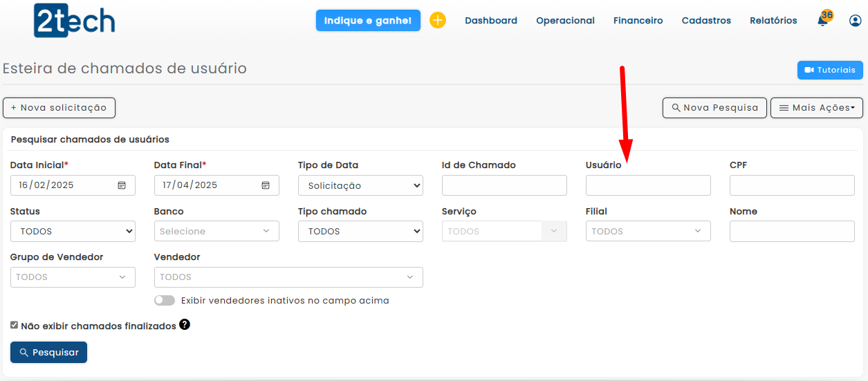Open the Mais Ações menu

pyautogui.click(x=816, y=108)
